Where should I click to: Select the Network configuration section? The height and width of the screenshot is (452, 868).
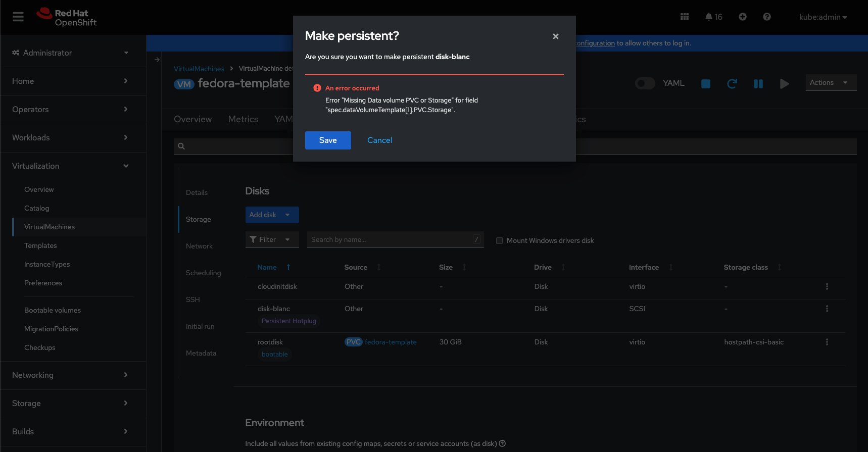point(200,246)
